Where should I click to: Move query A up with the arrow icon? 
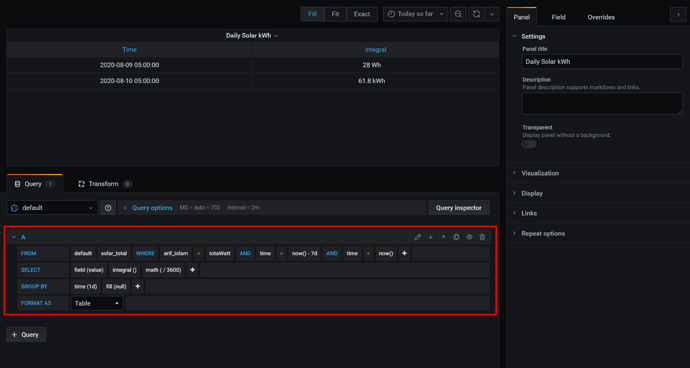[x=444, y=237]
